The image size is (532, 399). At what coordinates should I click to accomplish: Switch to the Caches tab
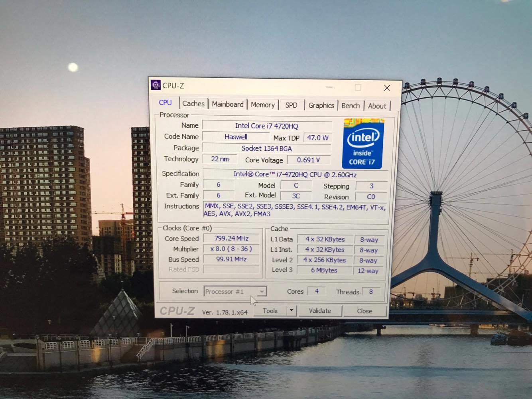[x=193, y=104]
